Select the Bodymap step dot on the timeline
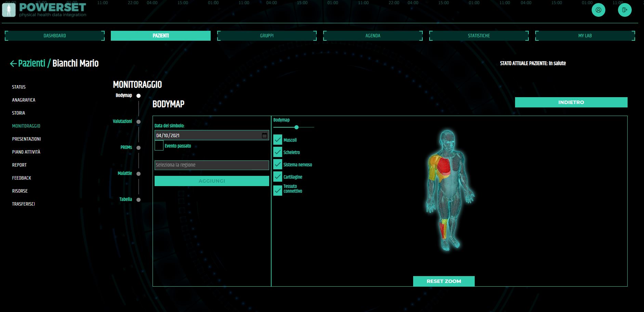 click(139, 96)
